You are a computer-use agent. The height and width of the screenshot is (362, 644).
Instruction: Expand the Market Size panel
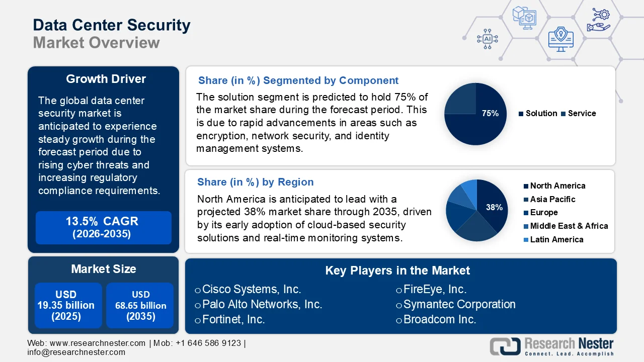click(103, 269)
